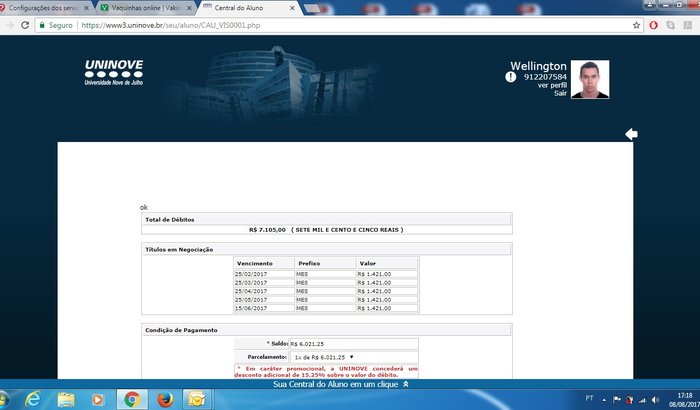The height and width of the screenshot is (410, 700).
Task: Open the student profile photo
Action: [590, 79]
